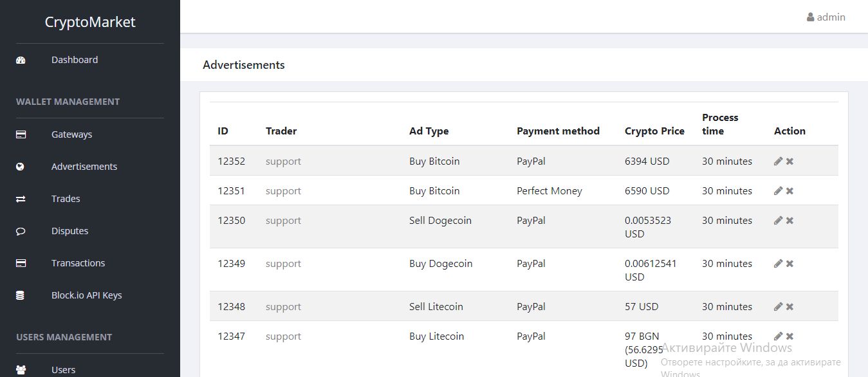Click the support trader link for ad 12348
Viewport: 868px width, 377px height.
[283, 307]
